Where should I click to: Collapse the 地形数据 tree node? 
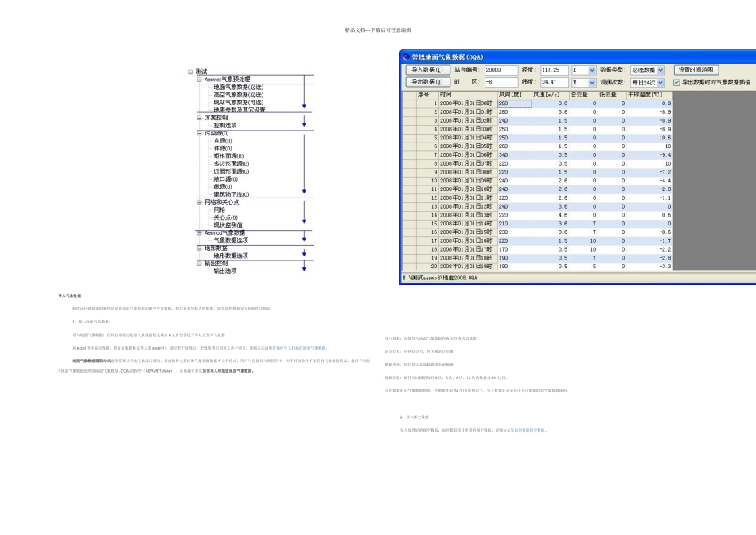click(x=199, y=248)
